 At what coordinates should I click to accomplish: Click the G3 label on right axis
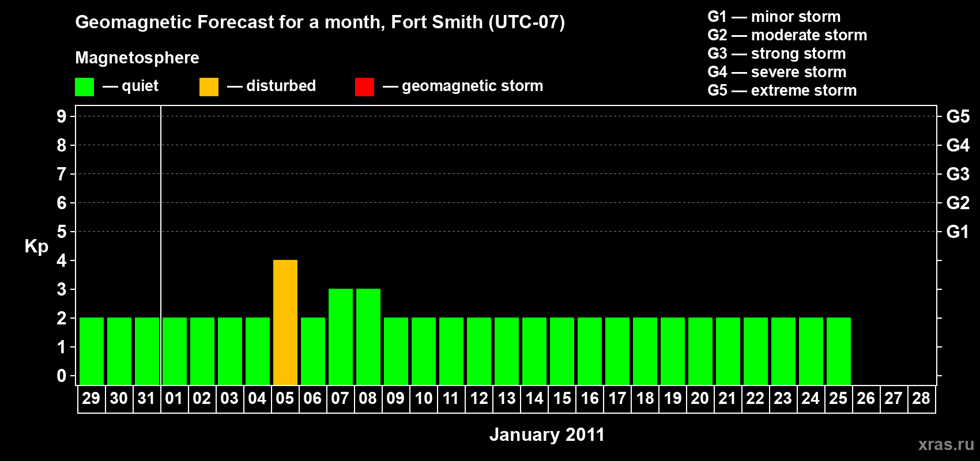tap(958, 174)
